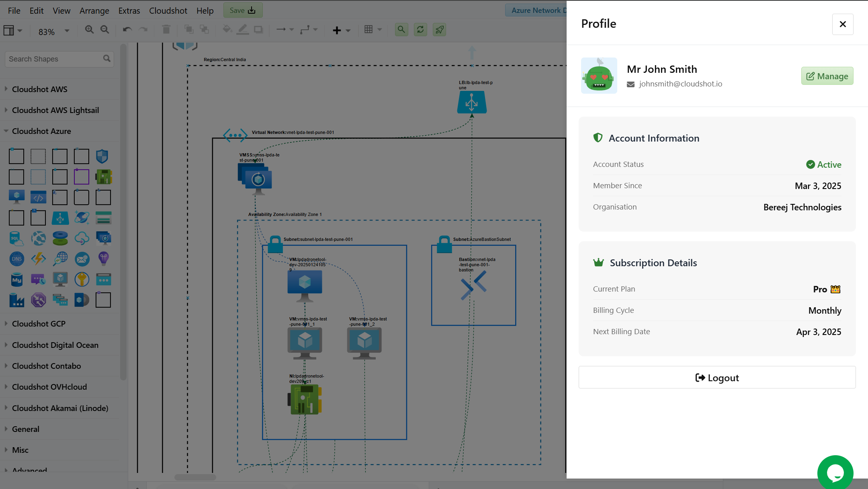Click the green search toolbar icon
The image size is (868, 489).
[401, 29]
